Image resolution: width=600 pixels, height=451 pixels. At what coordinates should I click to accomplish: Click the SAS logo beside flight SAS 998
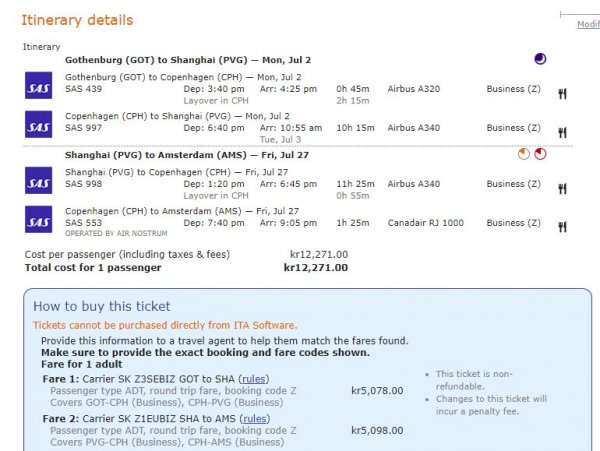tap(38, 180)
